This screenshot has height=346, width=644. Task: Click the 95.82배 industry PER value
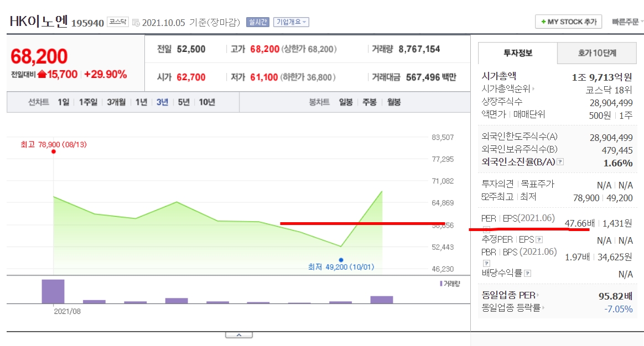(615, 296)
